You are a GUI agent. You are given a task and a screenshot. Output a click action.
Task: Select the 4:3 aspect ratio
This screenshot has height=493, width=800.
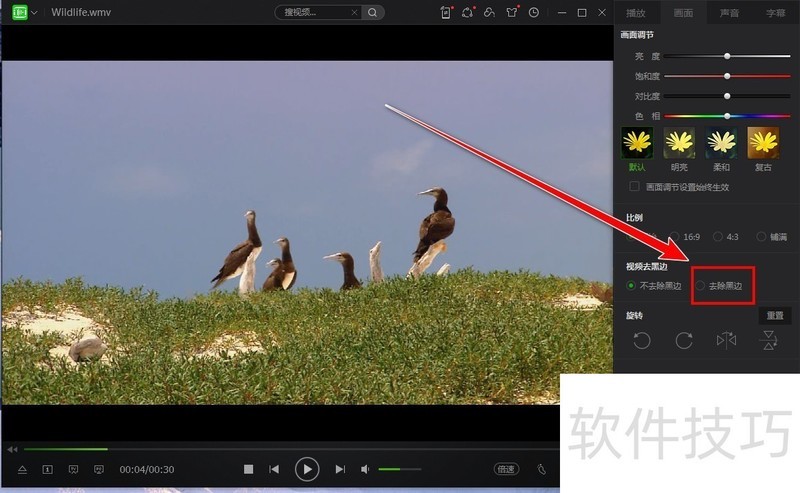tap(718, 237)
